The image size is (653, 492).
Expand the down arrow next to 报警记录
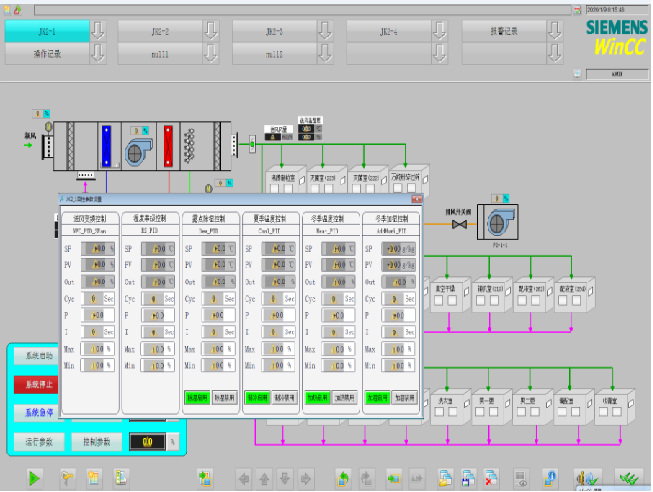[555, 31]
